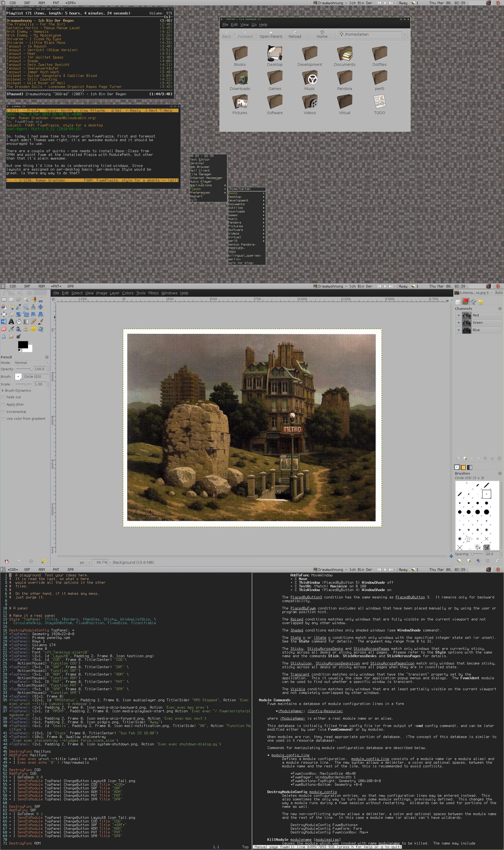504x850 pixels.
Task: Enable the Apply Jitter checkbox
Action: click(3, 404)
